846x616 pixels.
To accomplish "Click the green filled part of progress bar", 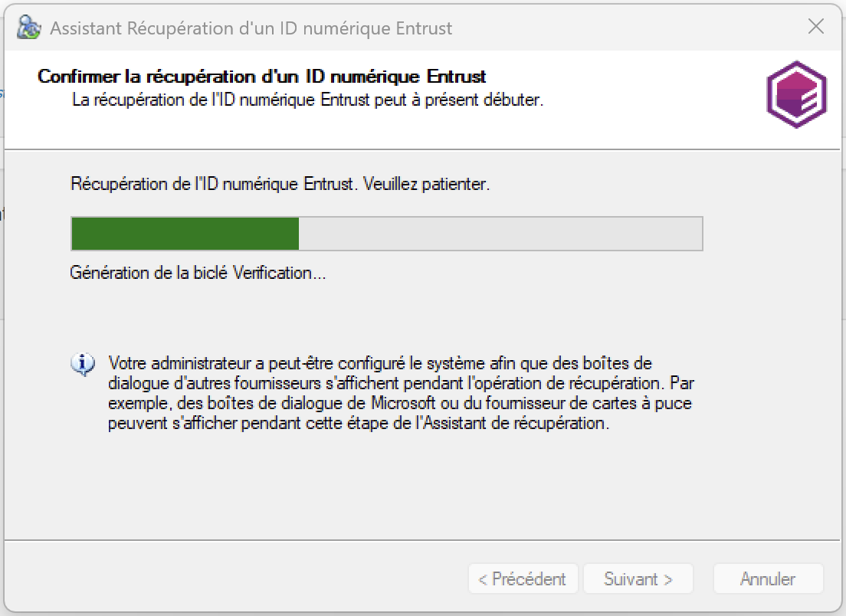I will click(x=185, y=234).
